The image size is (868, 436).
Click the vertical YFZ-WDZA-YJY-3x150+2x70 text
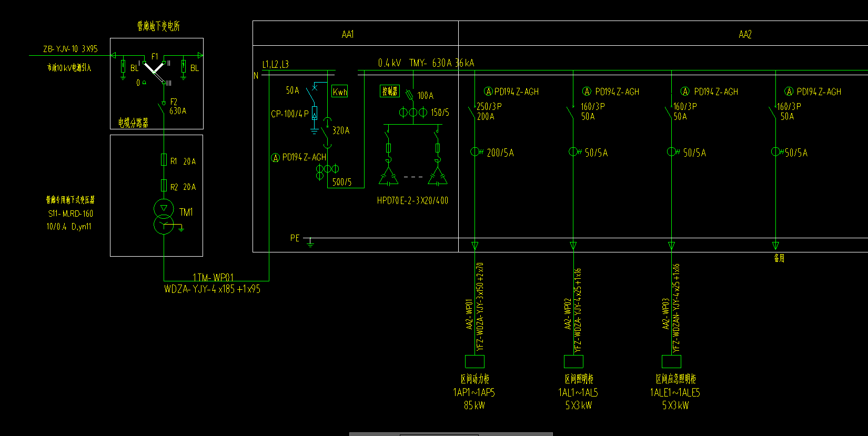click(x=480, y=307)
